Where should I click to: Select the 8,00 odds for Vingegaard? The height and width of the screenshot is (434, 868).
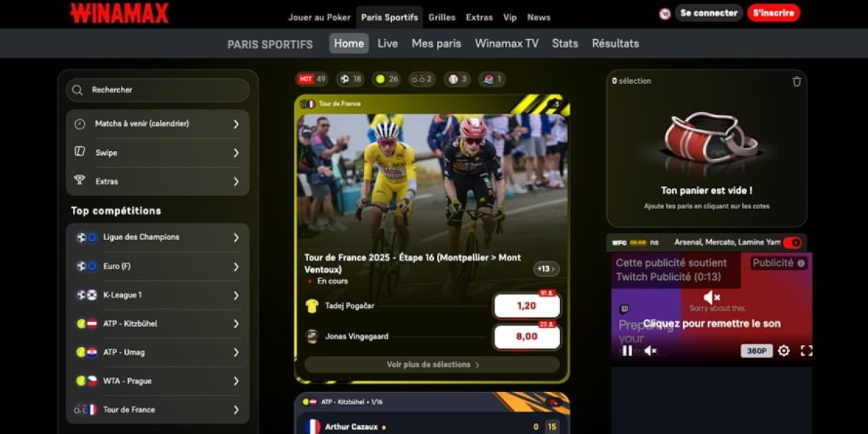(527, 336)
